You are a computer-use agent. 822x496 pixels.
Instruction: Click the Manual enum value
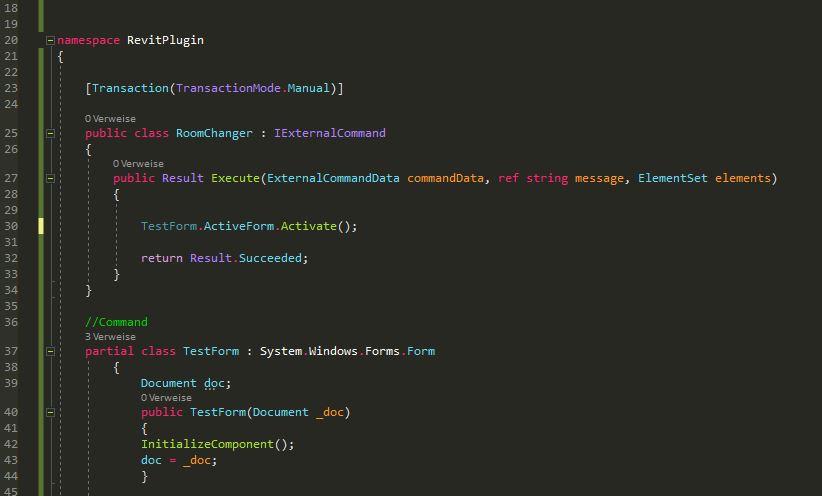(308, 88)
